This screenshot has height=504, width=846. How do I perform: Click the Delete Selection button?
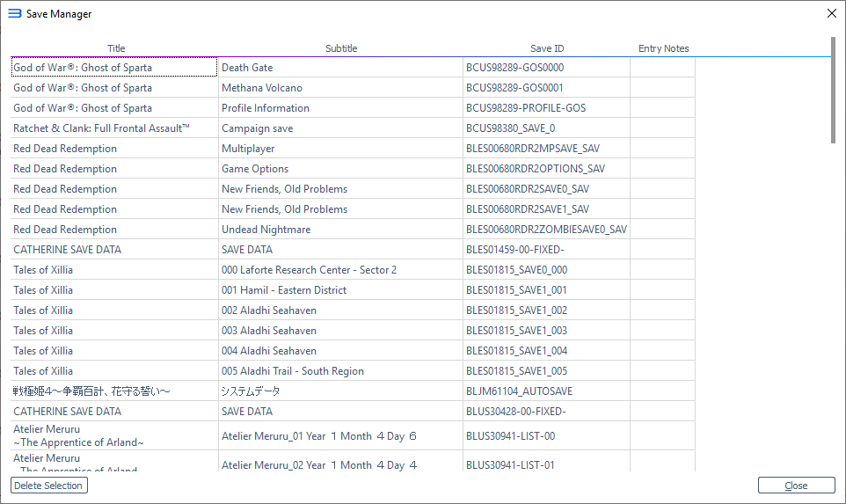49,486
